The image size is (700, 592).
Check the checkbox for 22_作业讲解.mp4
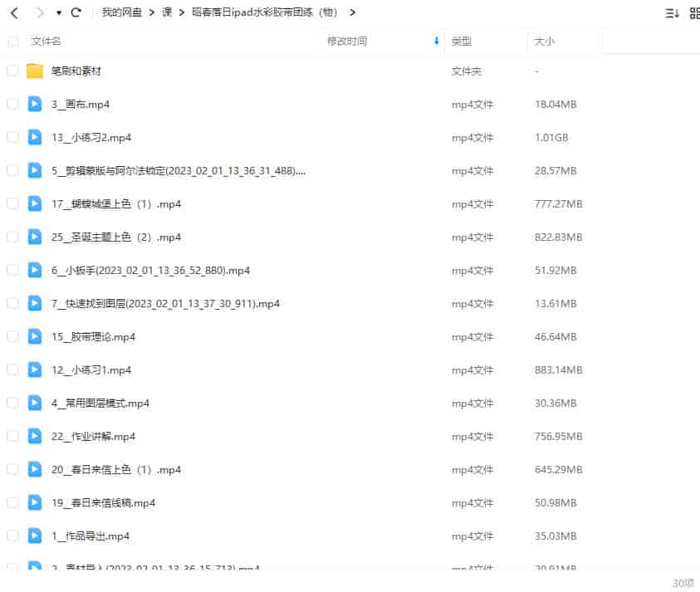point(12,436)
